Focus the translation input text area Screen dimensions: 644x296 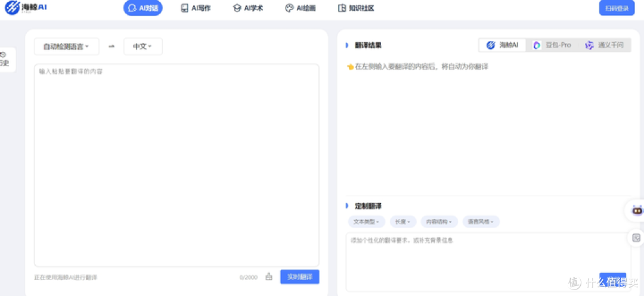[177, 165]
